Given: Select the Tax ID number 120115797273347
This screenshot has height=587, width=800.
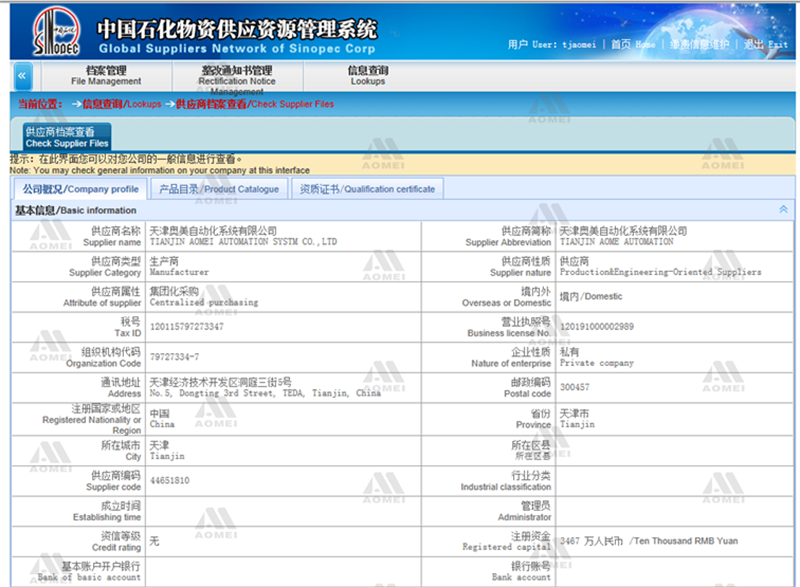Looking at the screenshot, I should 187,326.
